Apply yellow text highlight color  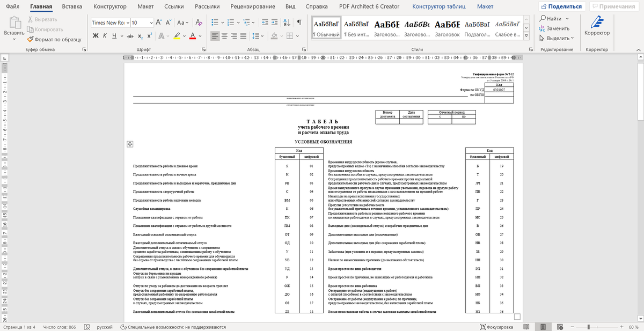177,36
